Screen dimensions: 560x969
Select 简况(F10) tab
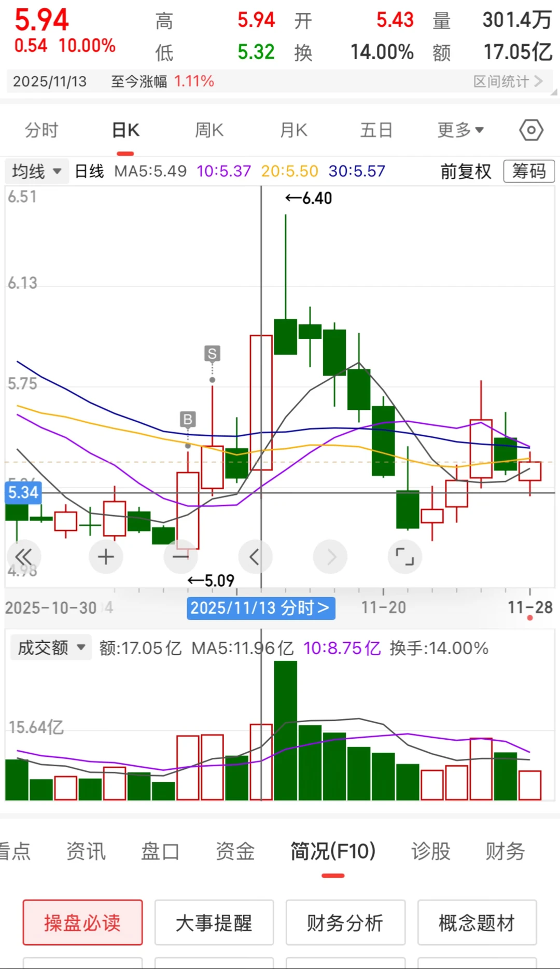pos(333,851)
